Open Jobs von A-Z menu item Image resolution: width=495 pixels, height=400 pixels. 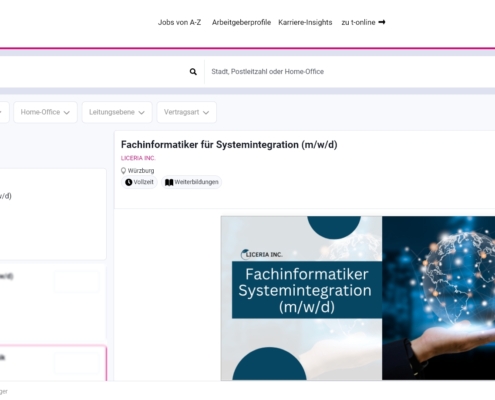pyautogui.click(x=179, y=22)
